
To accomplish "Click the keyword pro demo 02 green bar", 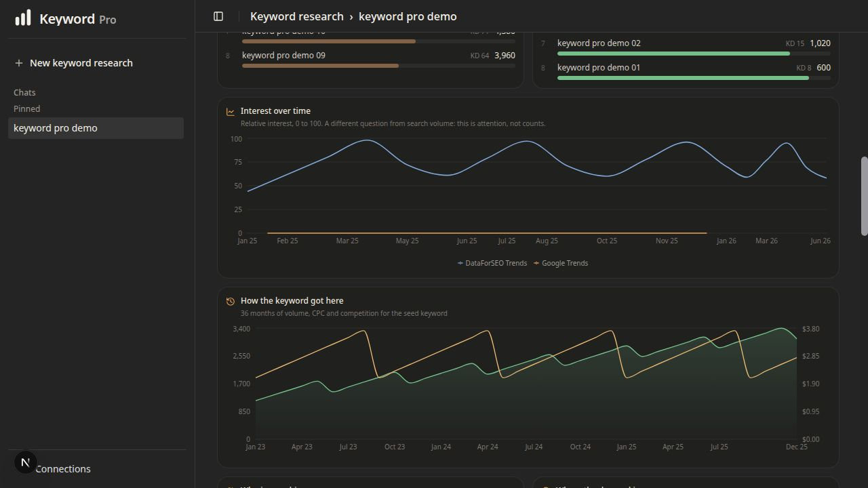I will [673, 54].
